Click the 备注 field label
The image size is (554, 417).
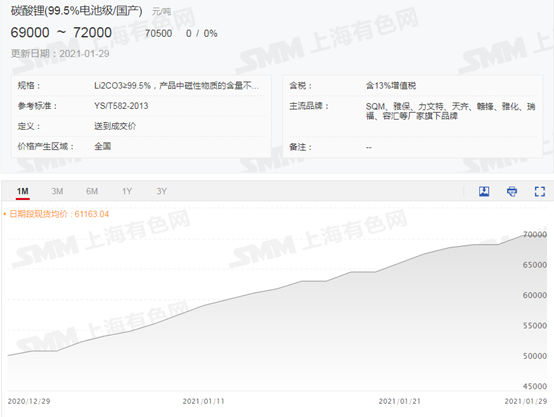pyautogui.click(x=301, y=147)
